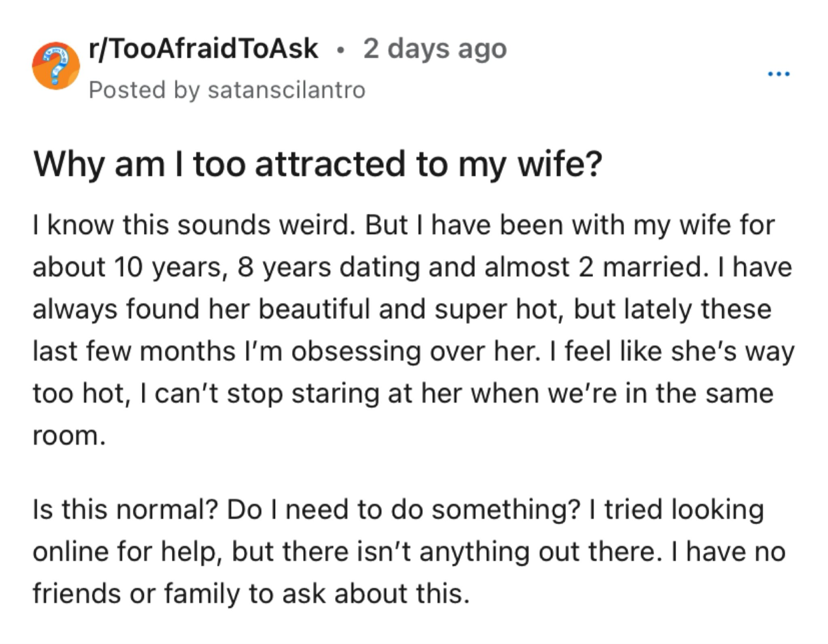Open the satanscilantro user profile
This screenshot has width=828, height=644.
click(286, 90)
